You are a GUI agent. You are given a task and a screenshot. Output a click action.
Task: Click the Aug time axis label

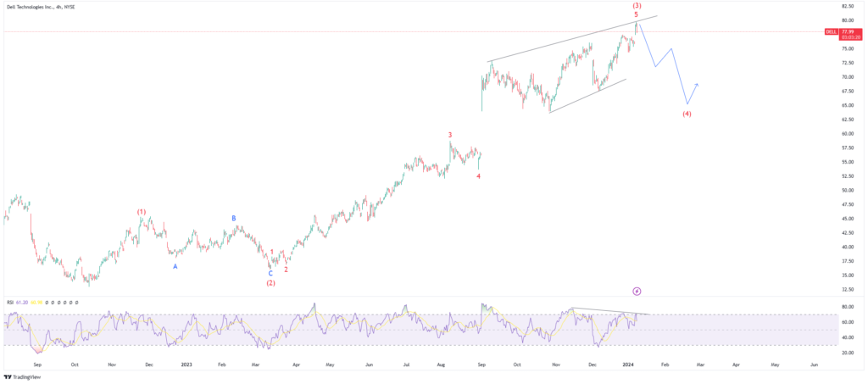click(x=441, y=365)
